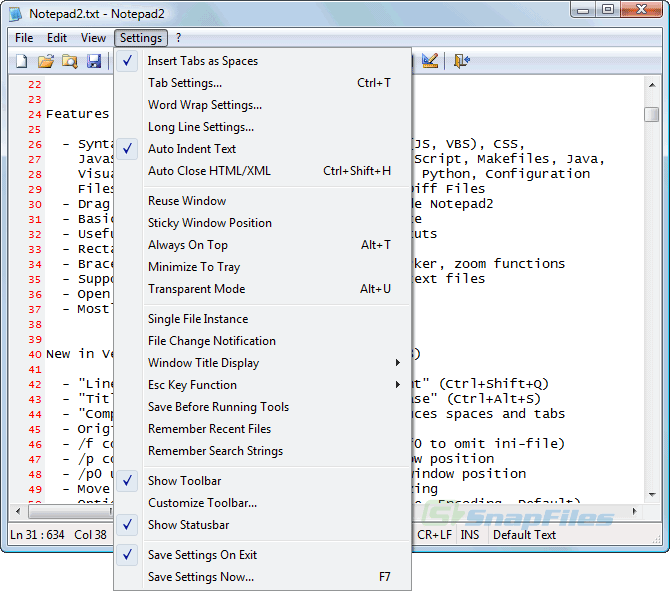Click line number 40 in margin
The image size is (670, 591).
35,355
